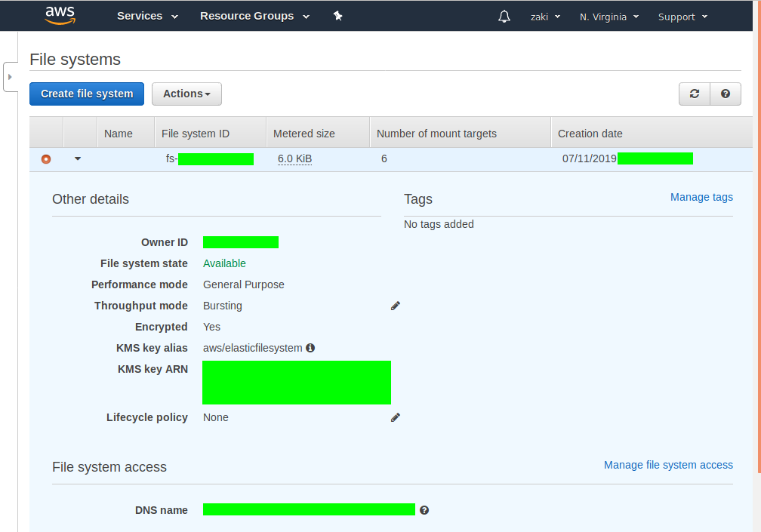
Task: Click the mount targets count 6
Action: point(384,158)
